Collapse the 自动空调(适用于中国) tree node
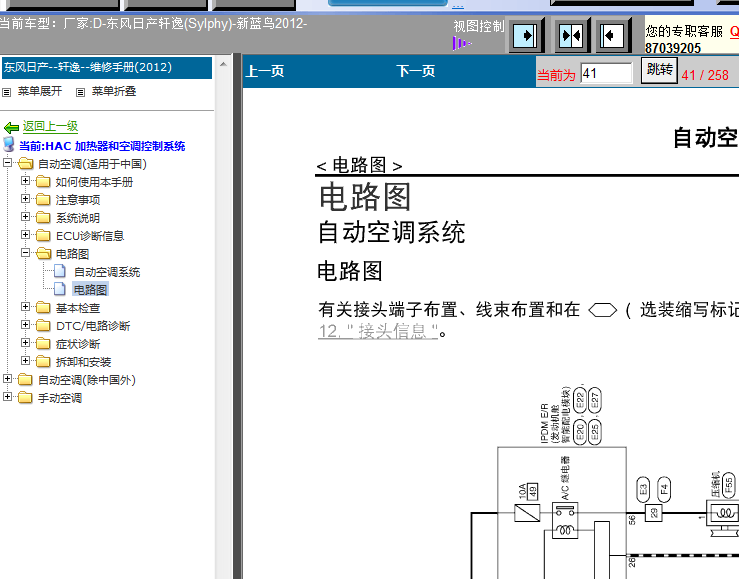739x579 pixels. (7, 163)
